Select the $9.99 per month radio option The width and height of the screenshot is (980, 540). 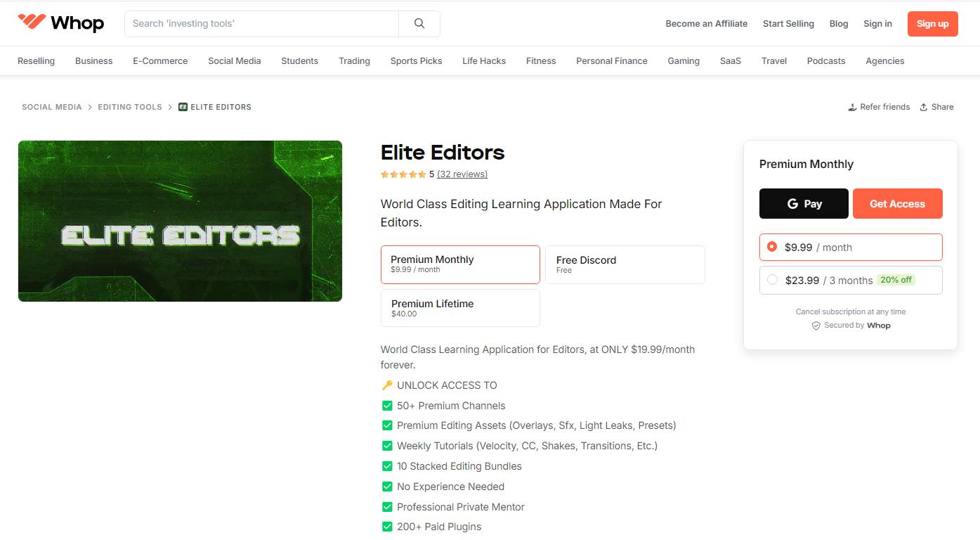(773, 247)
